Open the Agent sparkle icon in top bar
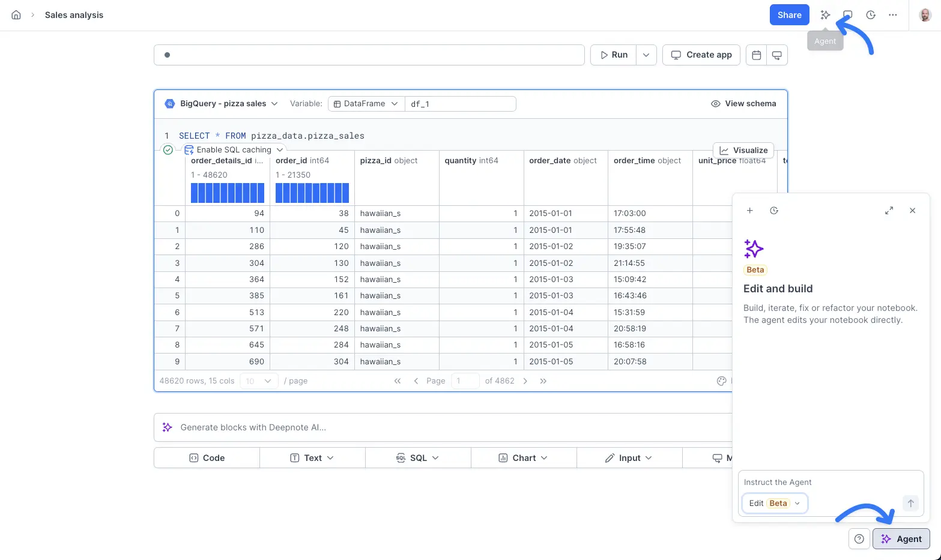 click(x=825, y=15)
